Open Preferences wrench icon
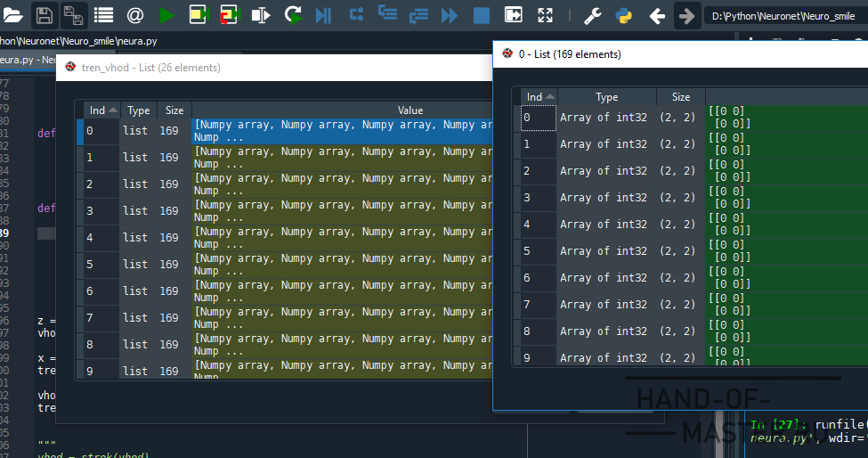 click(592, 15)
